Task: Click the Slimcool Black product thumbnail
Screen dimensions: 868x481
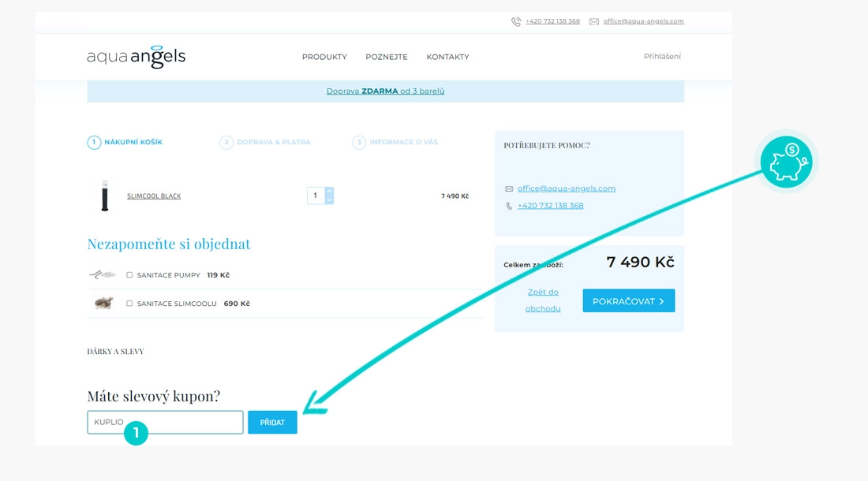Action: (105, 196)
